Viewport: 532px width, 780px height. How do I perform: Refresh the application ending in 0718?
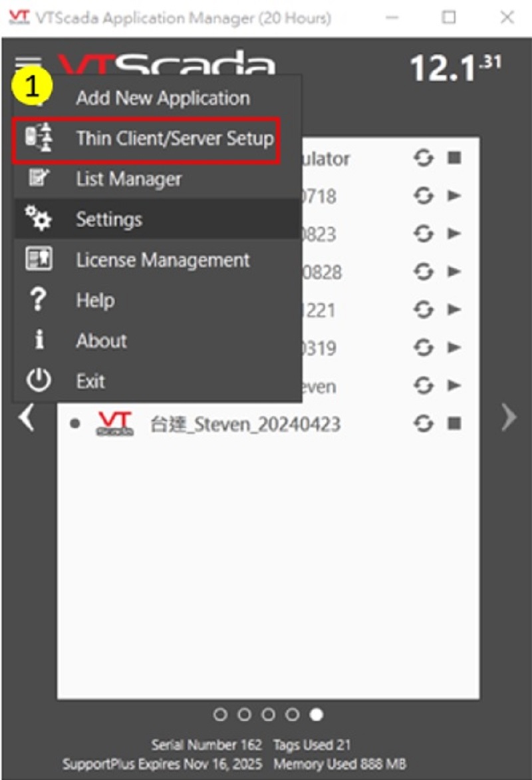[x=423, y=196]
